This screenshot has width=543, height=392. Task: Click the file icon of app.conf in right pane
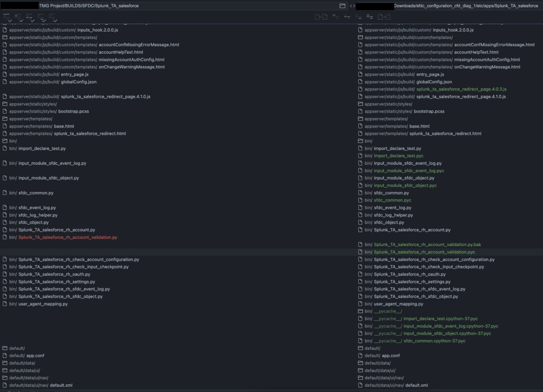(360, 355)
